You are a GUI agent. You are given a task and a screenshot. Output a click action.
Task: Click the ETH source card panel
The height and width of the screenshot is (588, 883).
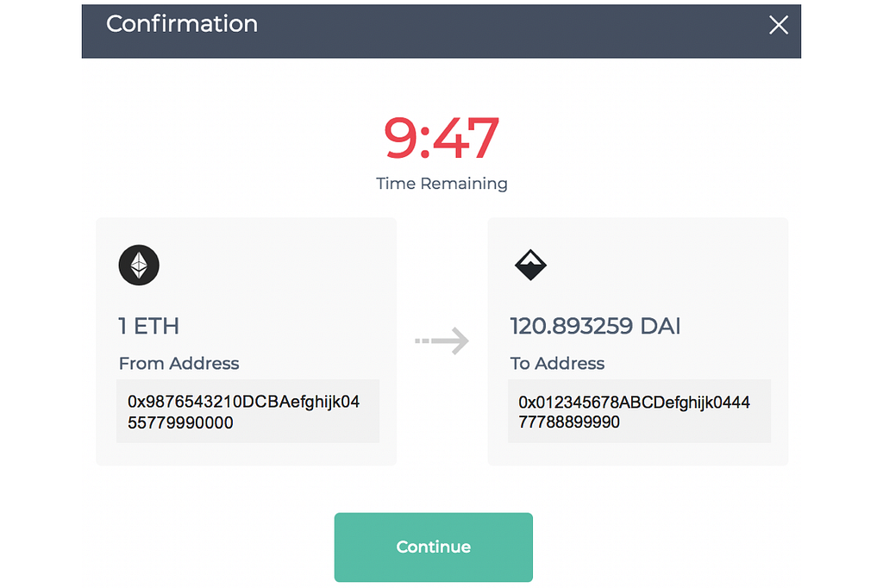(246, 341)
